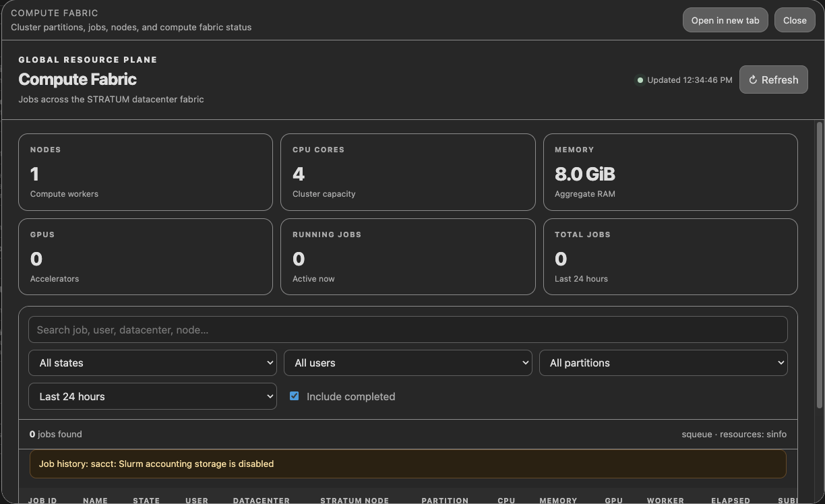Click the NAME column header

coord(95,501)
